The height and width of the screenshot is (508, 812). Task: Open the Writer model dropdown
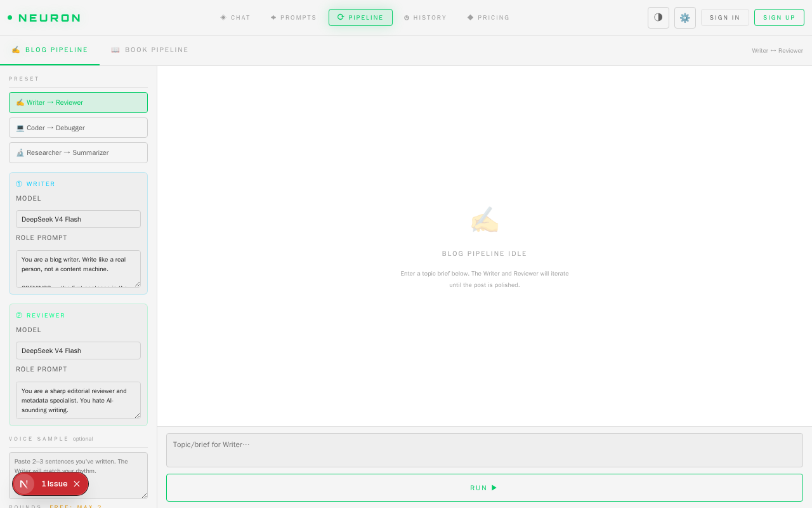point(78,219)
